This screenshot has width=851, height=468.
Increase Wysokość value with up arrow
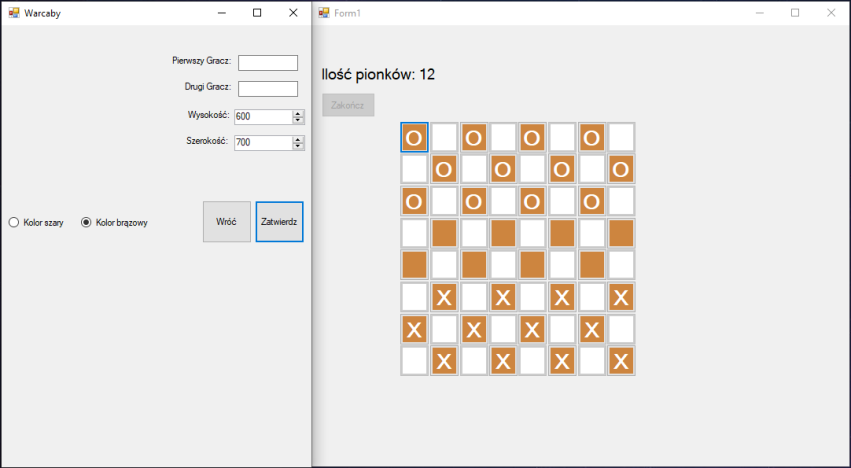coord(298,113)
